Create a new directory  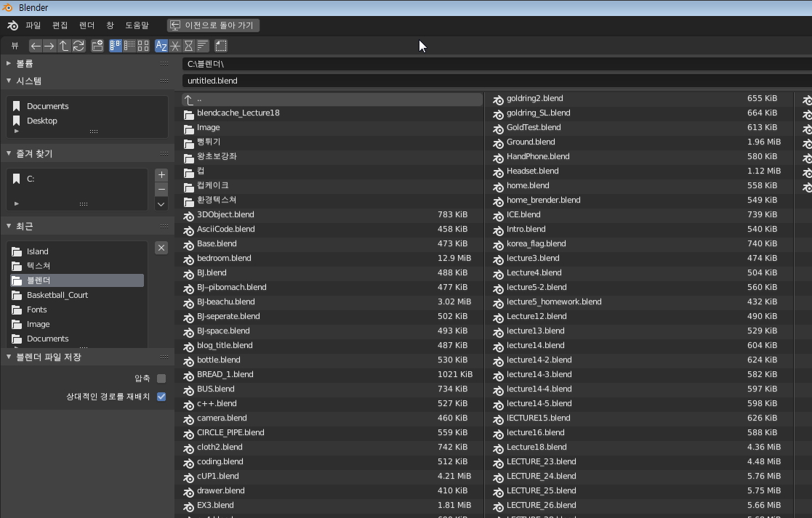coord(97,46)
